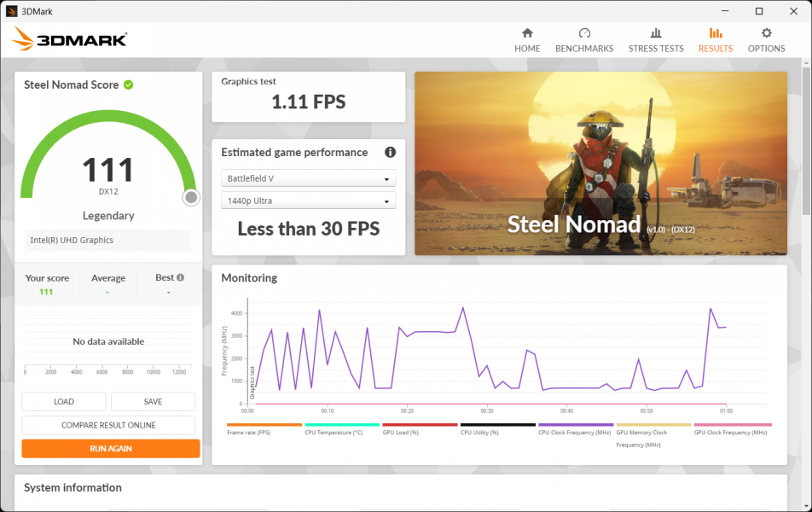Click the info icon beside Estimated game performance
The width and height of the screenshot is (812, 512).
[390, 153]
